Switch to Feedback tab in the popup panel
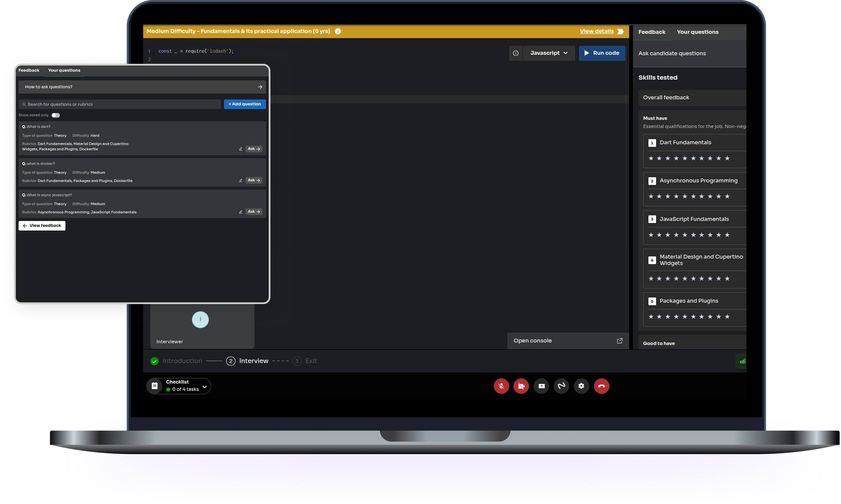 [29, 70]
